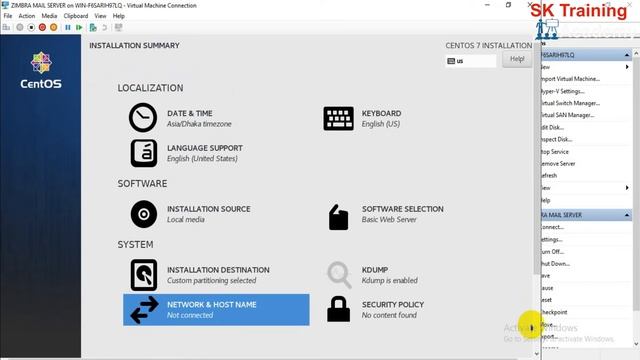Click Checkpoint under ZIMBRA MAIL SERVER

pos(554,312)
